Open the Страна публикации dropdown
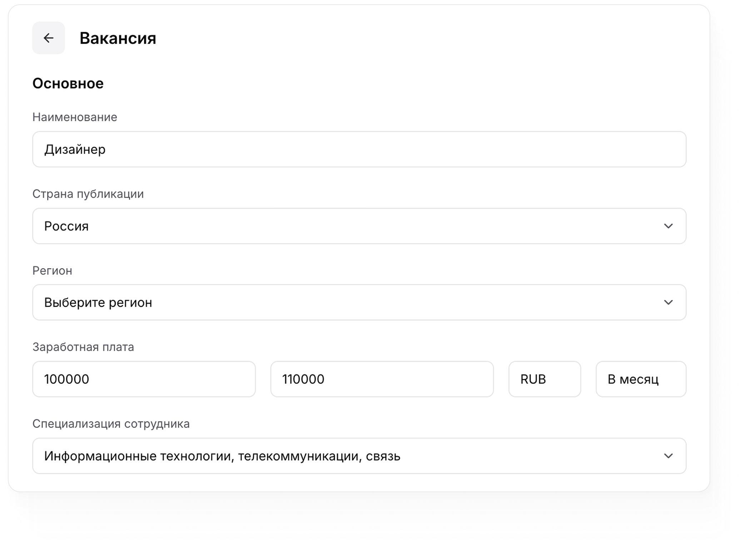 point(359,226)
